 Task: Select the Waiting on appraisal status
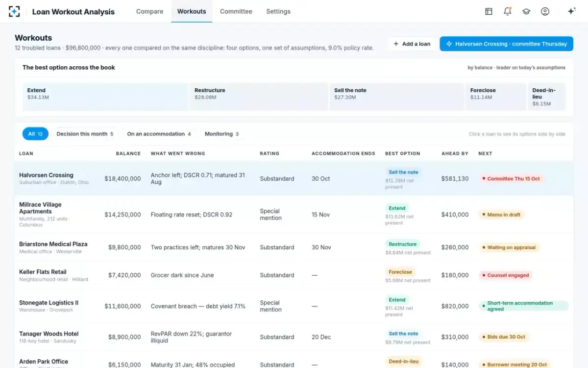[x=509, y=248]
